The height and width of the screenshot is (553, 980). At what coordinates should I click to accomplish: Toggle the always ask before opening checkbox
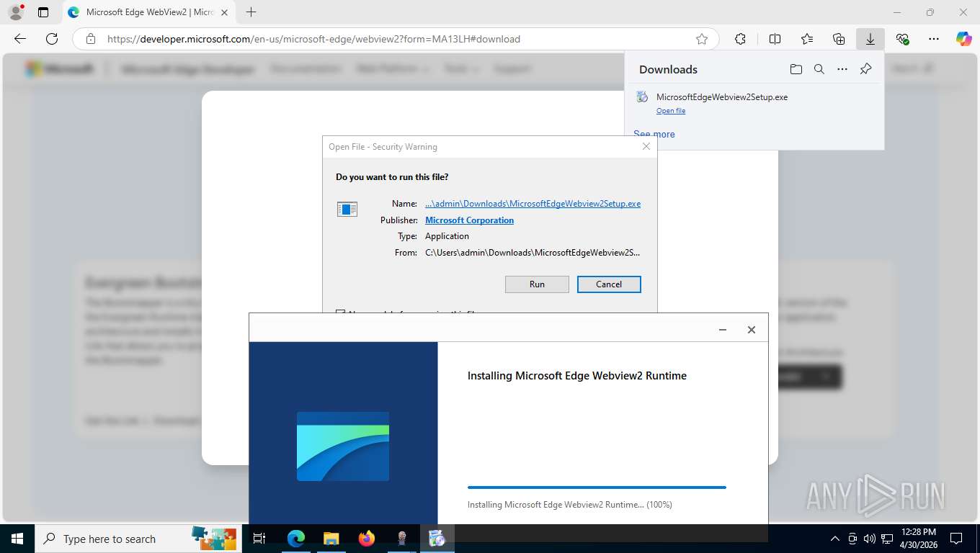click(x=340, y=313)
